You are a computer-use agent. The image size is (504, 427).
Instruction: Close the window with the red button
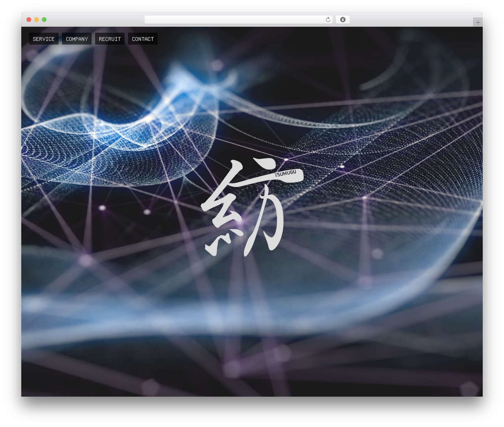click(x=29, y=20)
